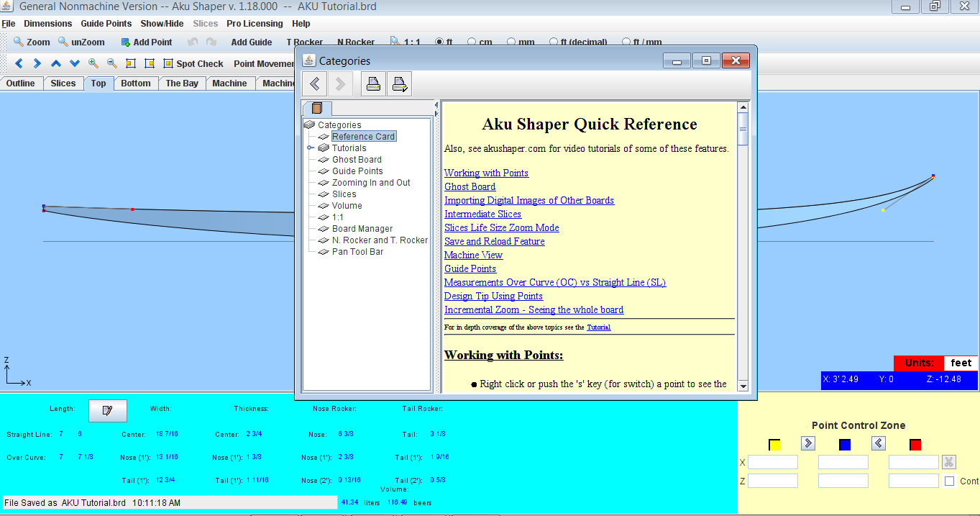The width and height of the screenshot is (980, 516).
Task: Open the Help menu
Action: (301, 24)
